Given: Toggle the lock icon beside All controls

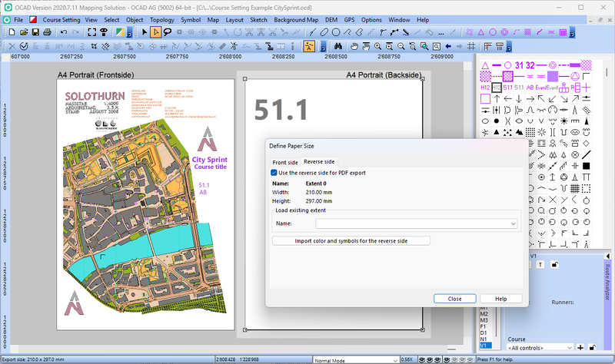Looking at the screenshot, I should coord(592,348).
